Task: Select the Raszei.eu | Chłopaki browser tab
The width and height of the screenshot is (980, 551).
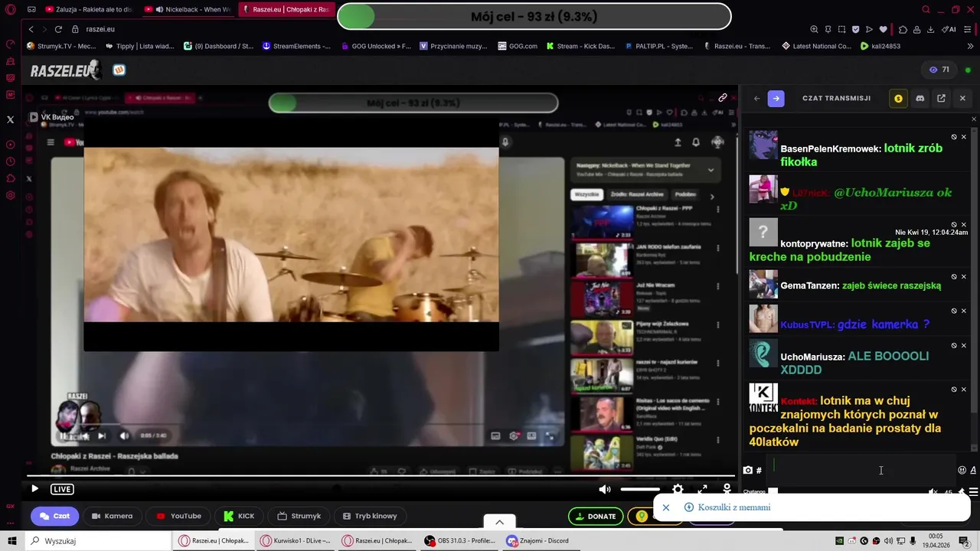Action: (286, 10)
